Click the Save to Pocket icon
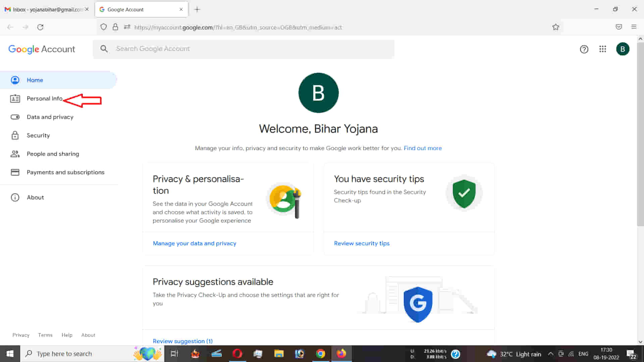The width and height of the screenshot is (644, 362). tap(619, 27)
